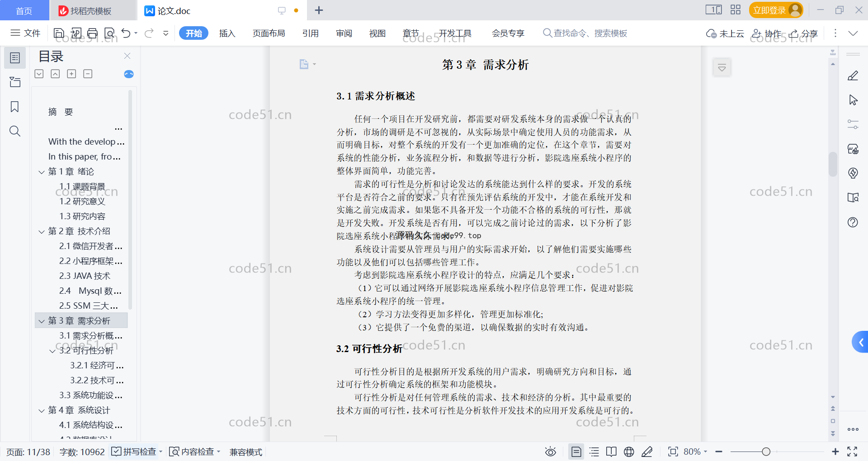
Task: Open property settings sliders icon in right sidebar
Action: (x=853, y=124)
